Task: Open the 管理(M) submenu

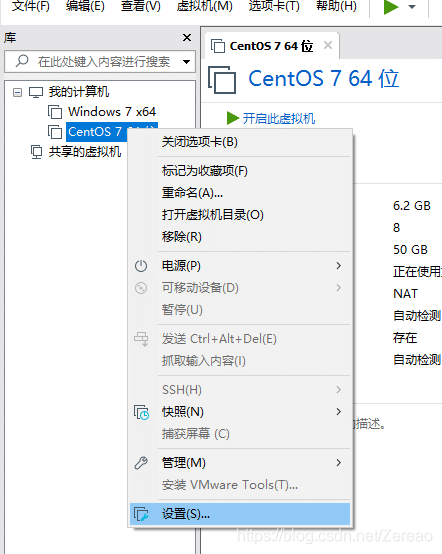Action: point(240,463)
